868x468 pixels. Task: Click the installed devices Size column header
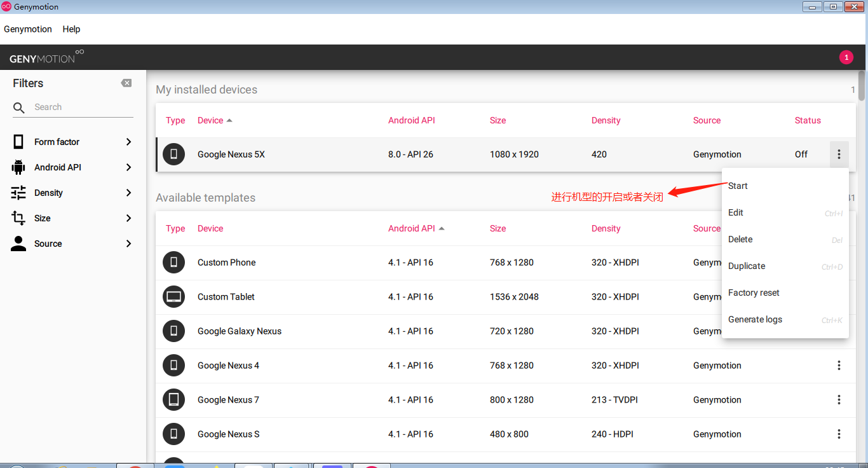(x=498, y=120)
